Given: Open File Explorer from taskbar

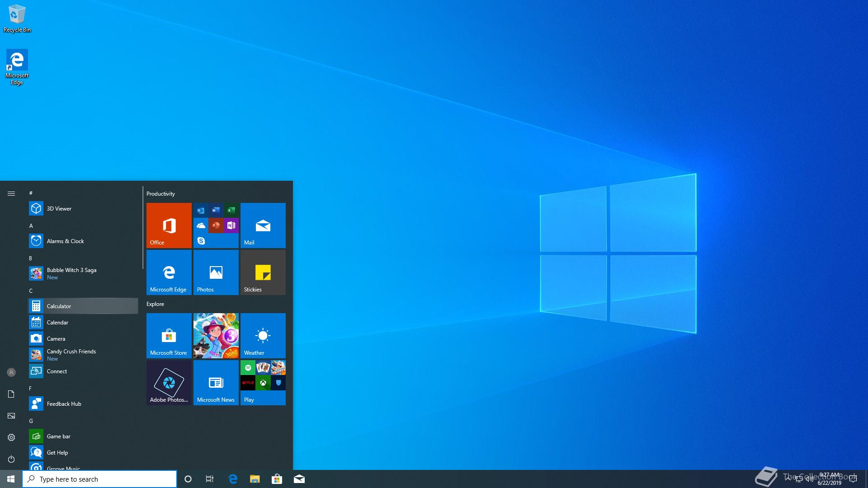Looking at the screenshot, I should (255, 479).
